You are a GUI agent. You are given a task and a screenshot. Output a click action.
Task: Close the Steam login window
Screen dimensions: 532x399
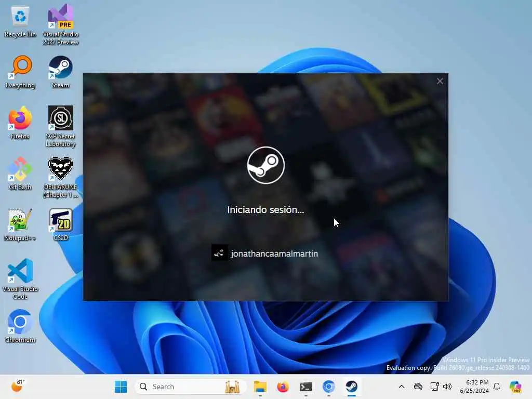point(440,81)
